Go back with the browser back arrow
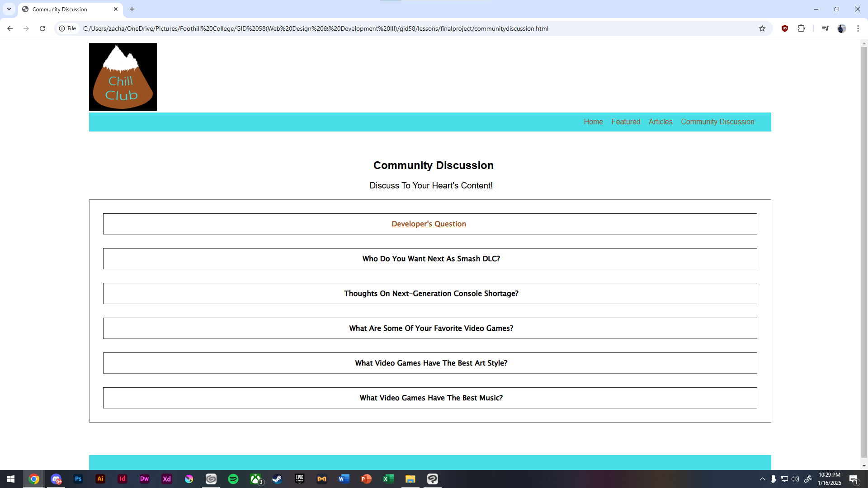The width and height of the screenshot is (868, 488). tap(10, 28)
